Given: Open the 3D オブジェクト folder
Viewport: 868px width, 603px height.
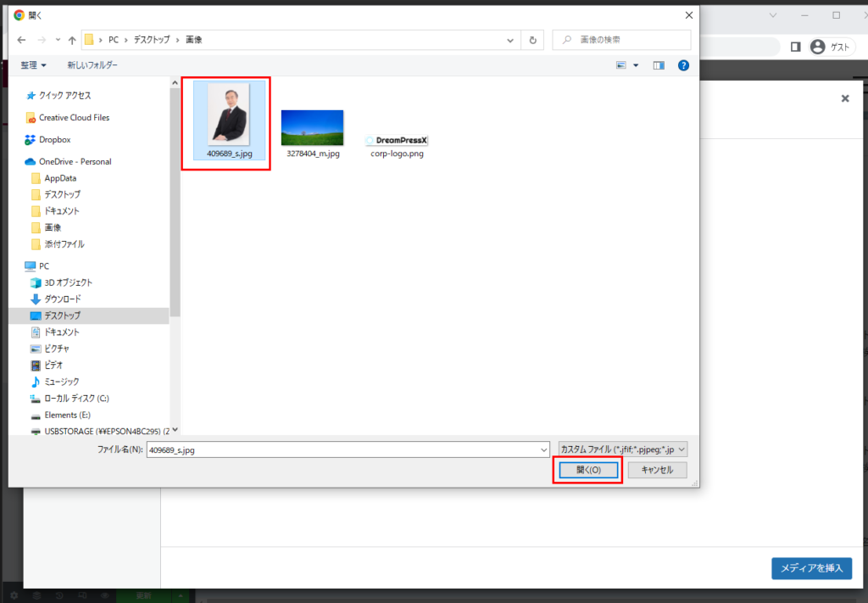Looking at the screenshot, I should coord(68,282).
